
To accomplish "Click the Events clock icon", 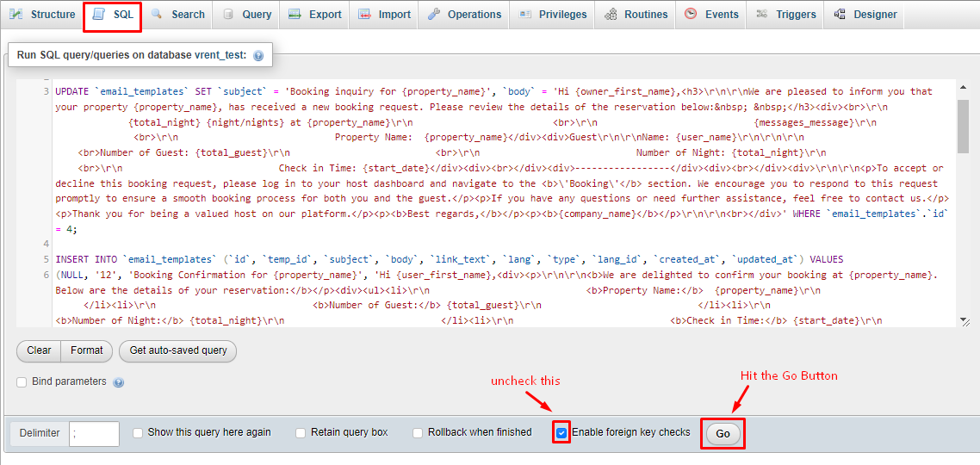I will (692, 15).
